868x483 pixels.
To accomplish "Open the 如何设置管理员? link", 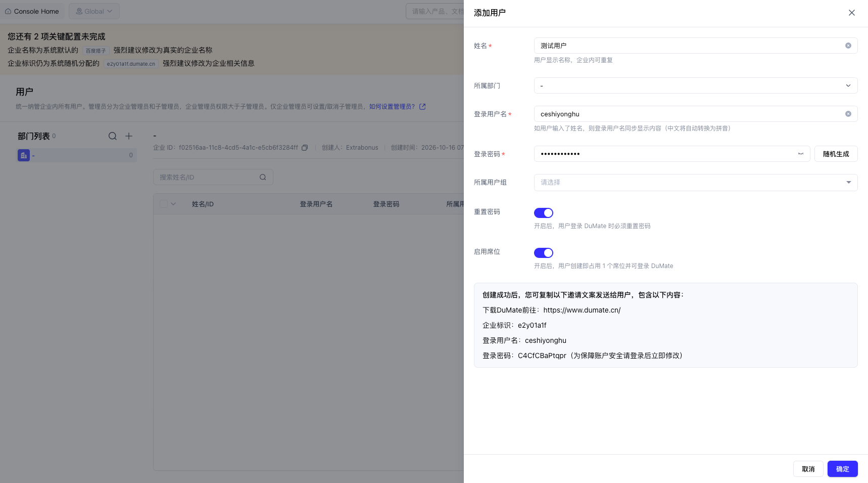I will 392,107.
